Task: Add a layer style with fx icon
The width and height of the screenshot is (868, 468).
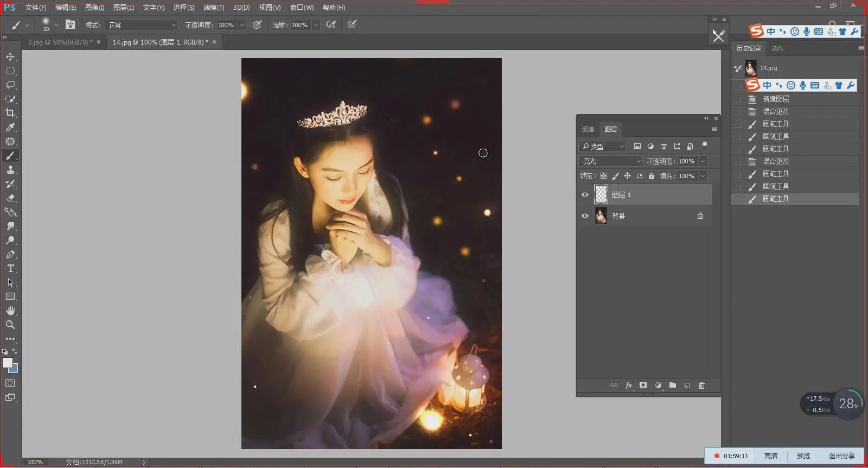Action: coord(629,385)
